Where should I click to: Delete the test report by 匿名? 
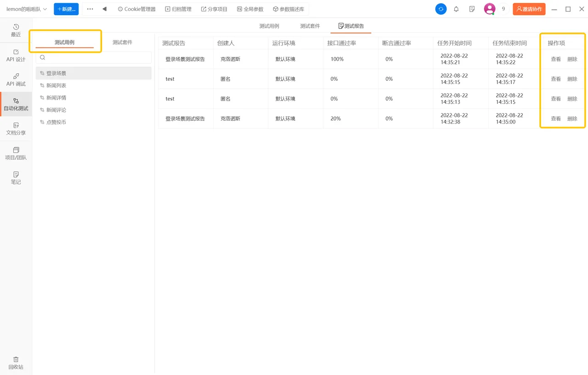pyautogui.click(x=572, y=78)
